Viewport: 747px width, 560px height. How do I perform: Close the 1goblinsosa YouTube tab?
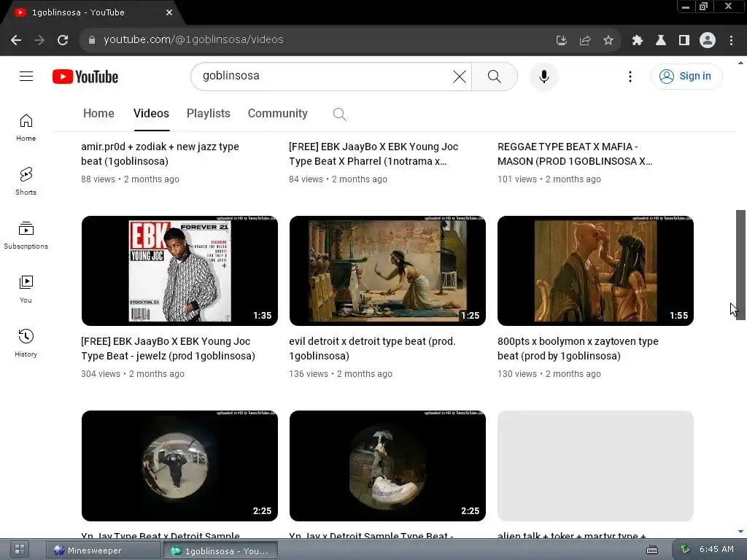pos(169,12)
